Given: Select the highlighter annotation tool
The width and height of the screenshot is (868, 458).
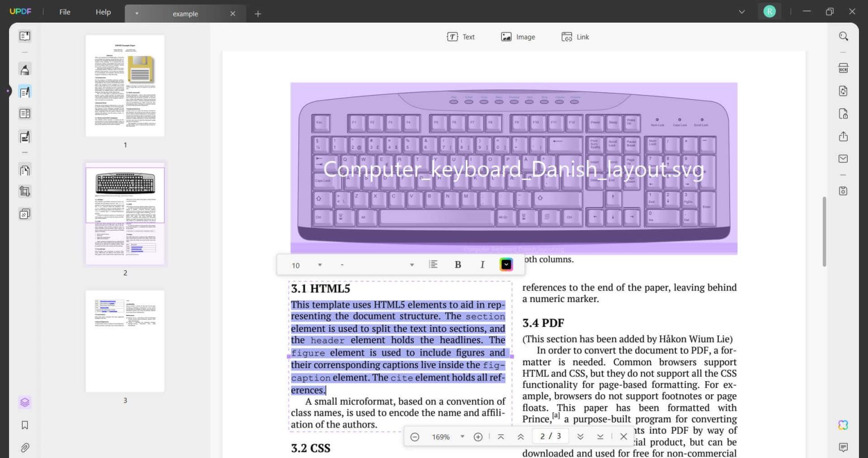Looking at the screenshot, I should 25,69.
